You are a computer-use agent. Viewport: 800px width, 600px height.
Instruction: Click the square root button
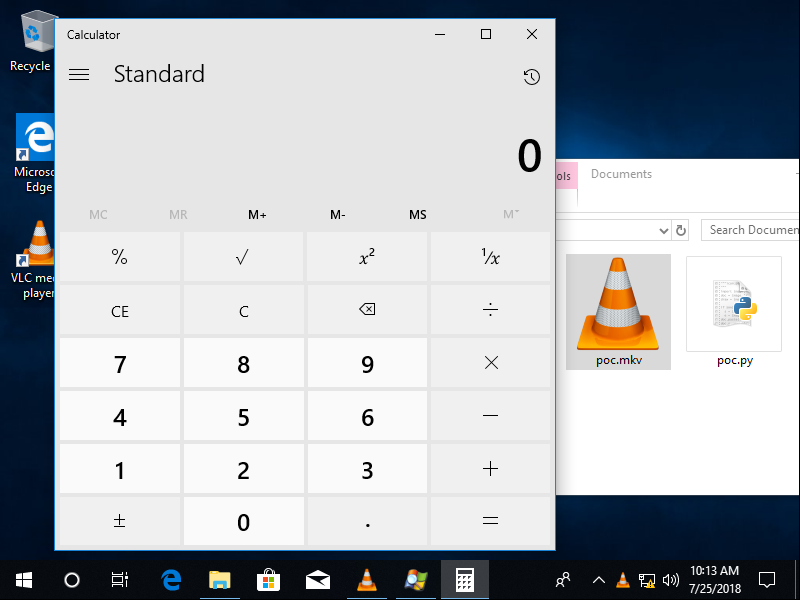pos(243,258)
